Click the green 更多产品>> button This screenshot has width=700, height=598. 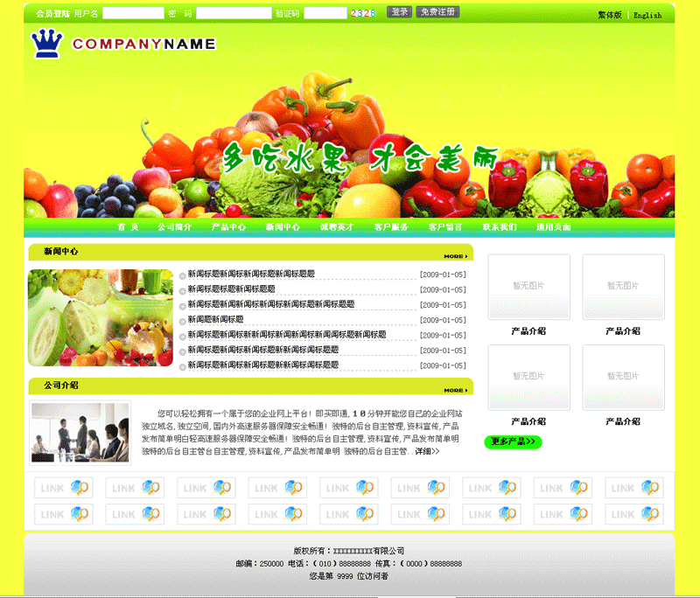click(513, 442)
